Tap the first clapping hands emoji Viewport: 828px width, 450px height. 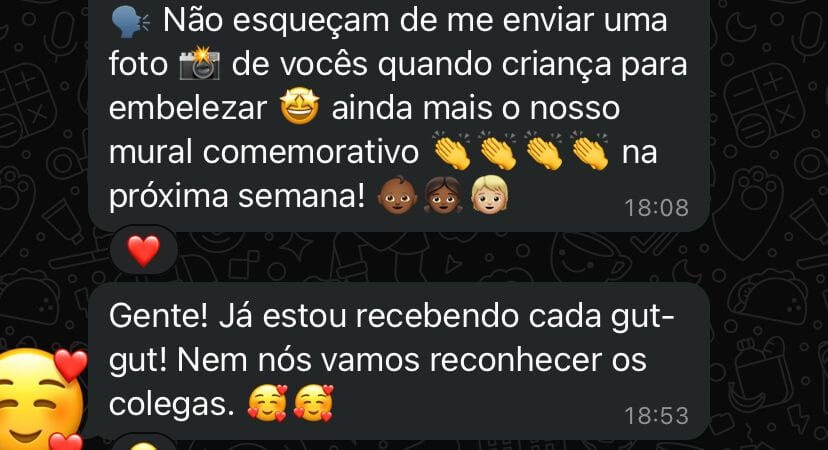[x=453, y=152]
